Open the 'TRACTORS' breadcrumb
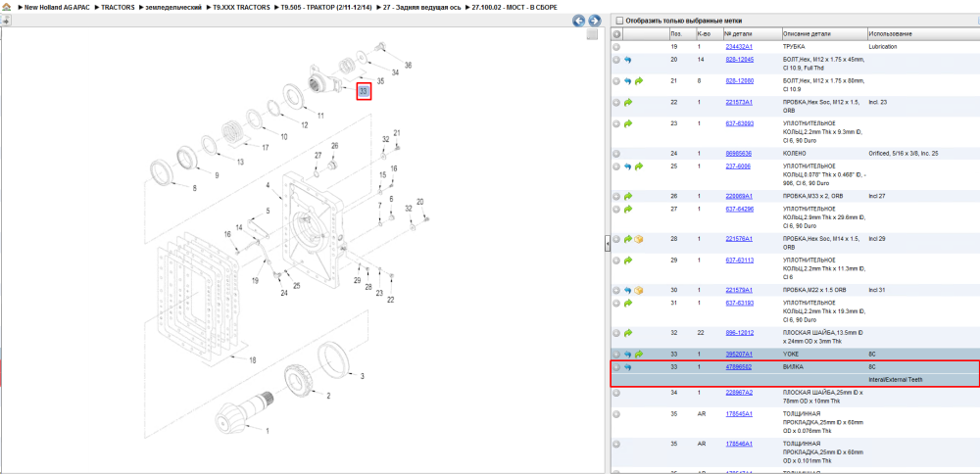 118,7
